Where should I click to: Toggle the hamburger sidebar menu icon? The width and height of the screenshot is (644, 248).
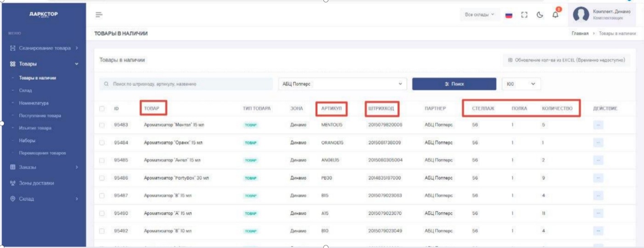[x=99, y=15]
